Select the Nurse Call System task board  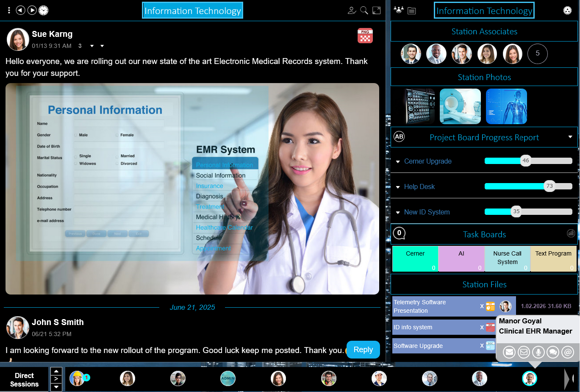pyautogui.click(x=507, y=258)
